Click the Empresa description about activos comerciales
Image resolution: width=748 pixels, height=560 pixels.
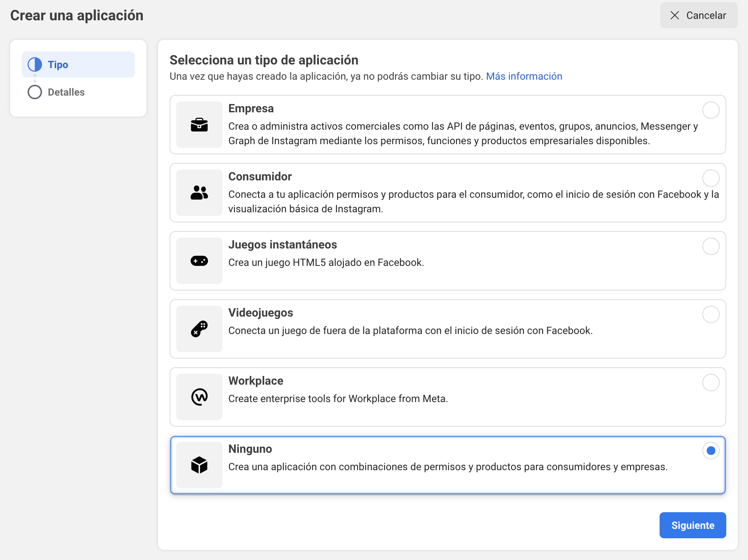(x=463, y=133)
